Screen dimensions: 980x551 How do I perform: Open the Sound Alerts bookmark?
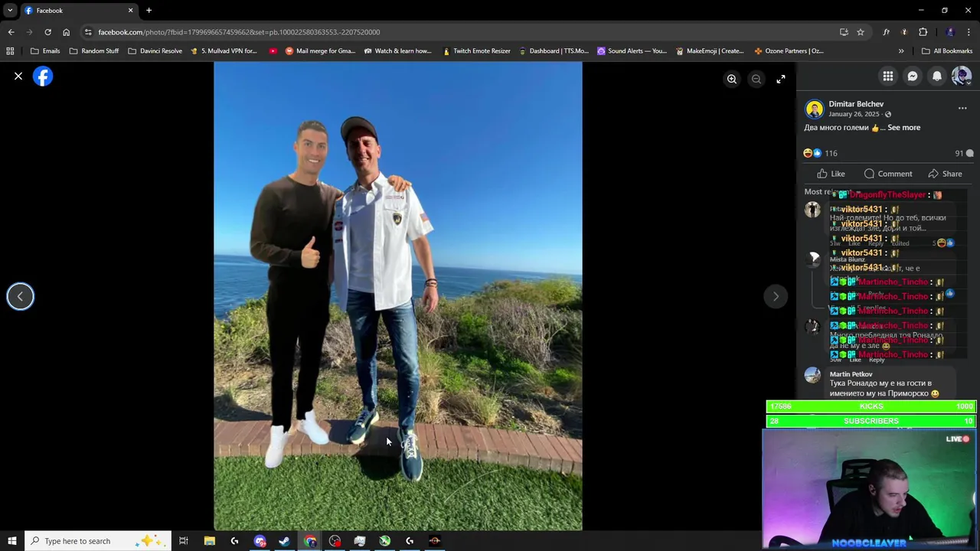(632, 51)
